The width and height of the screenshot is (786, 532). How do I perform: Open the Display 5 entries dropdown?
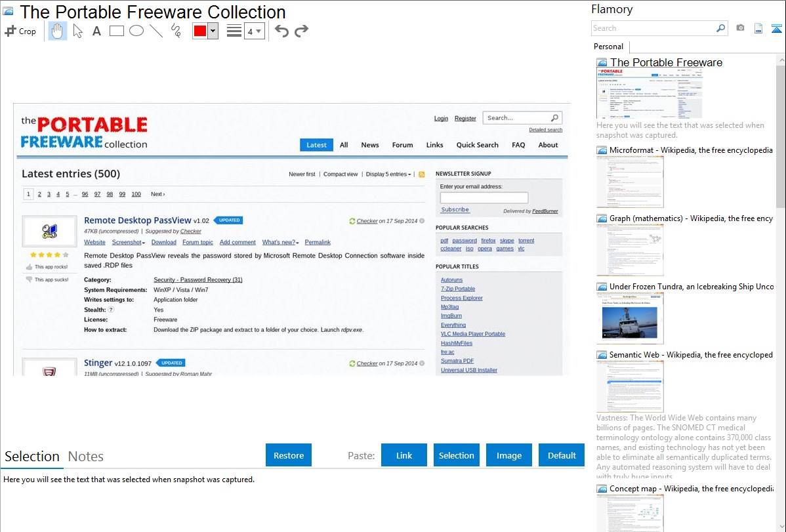pyautogui.click(x=388, y=174)
